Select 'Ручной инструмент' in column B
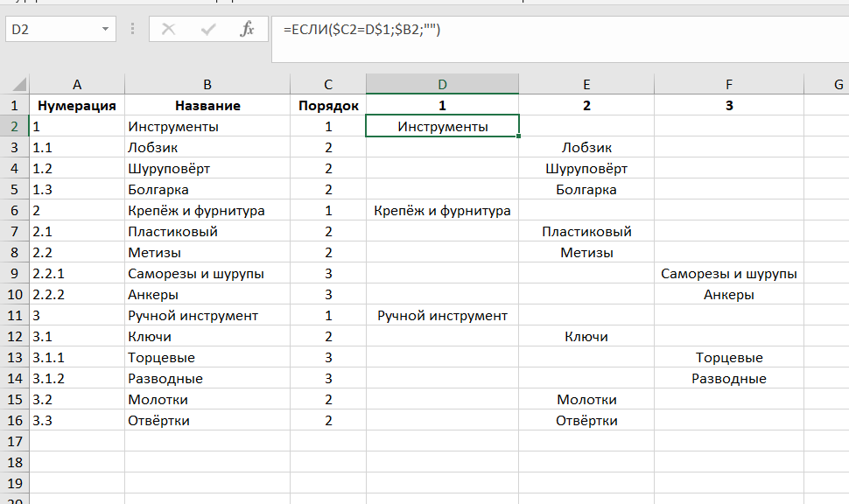This screenshot has width=849, height=504. [207, 316]
